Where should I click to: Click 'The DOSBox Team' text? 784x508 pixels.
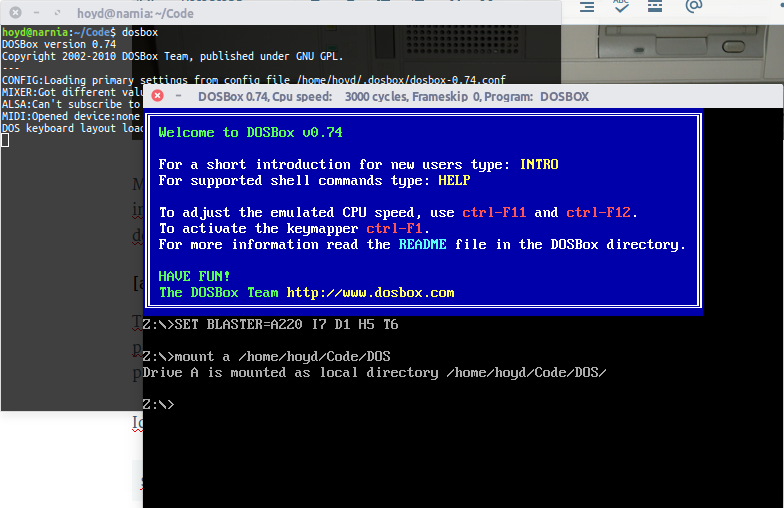click(x=218, y=292)
